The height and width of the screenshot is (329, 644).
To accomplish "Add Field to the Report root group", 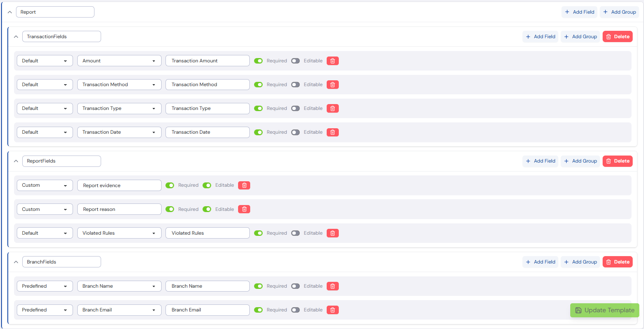I will coord(579,12).
